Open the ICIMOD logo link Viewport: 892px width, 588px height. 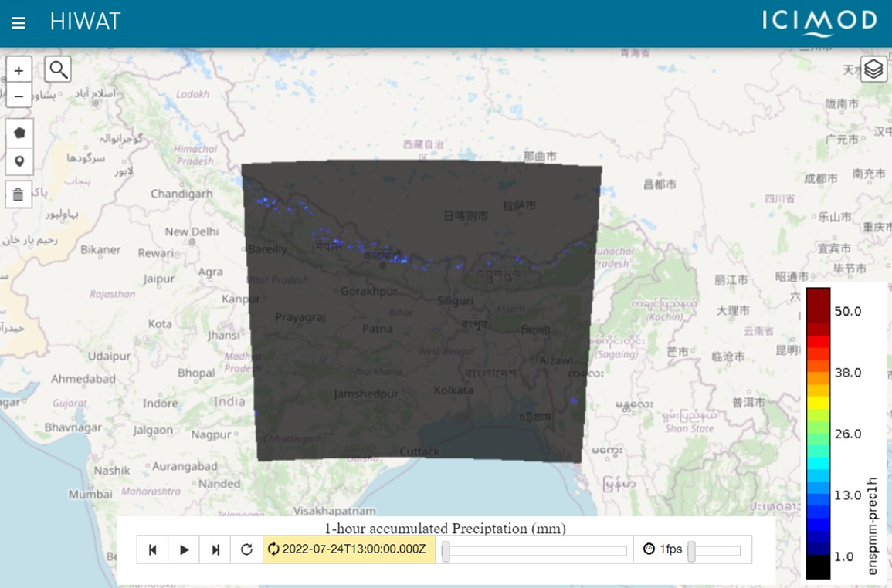(819, 22)
